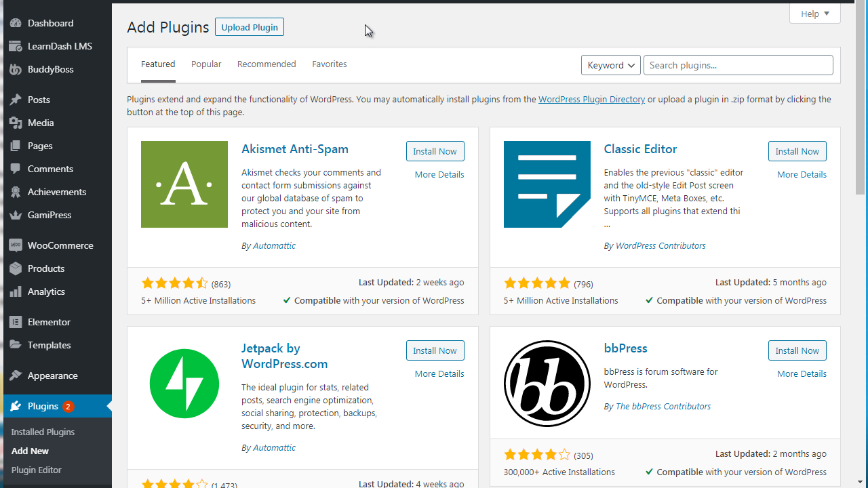This screenshot has width=868, height=488.
Task: Switch to the Popular tab
Action: click(x=206, y=64)
